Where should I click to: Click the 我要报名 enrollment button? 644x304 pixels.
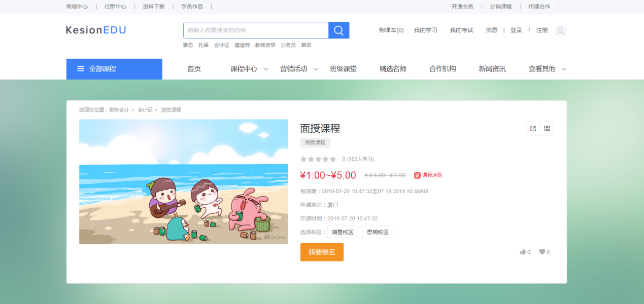tap(322, 252)
